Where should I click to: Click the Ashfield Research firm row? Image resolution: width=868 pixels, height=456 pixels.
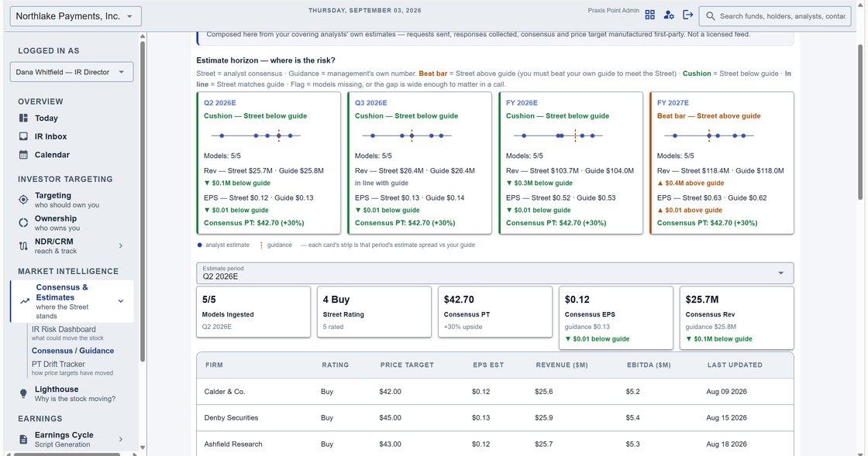(495, 444)
